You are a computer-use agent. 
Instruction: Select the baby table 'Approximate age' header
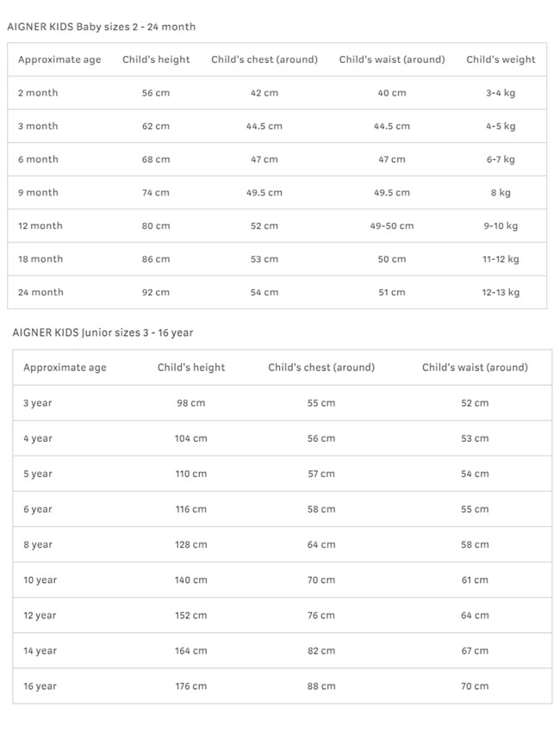coord(59,59)
